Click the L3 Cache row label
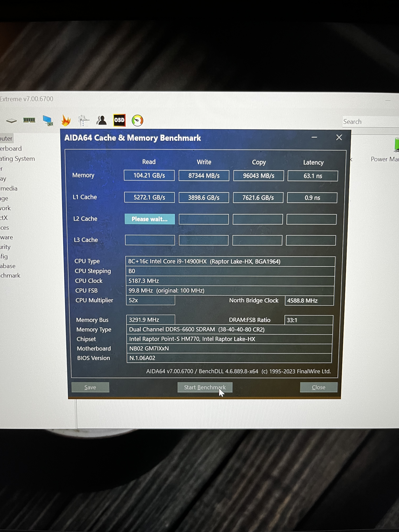This screenshot has width=399, height=532. pyautogui.click(x=86, y=240)
